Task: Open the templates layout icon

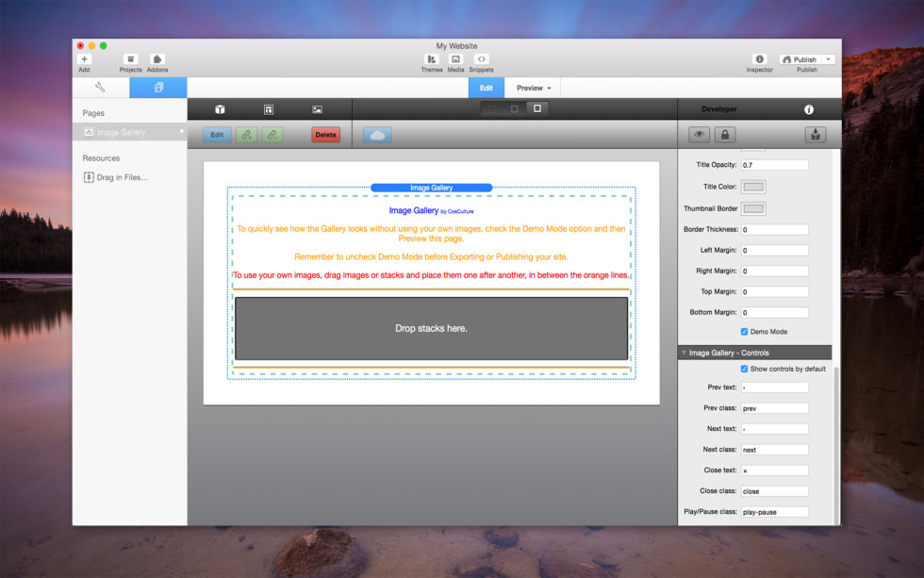Action: pyautogui.click(x=269, y=109)
